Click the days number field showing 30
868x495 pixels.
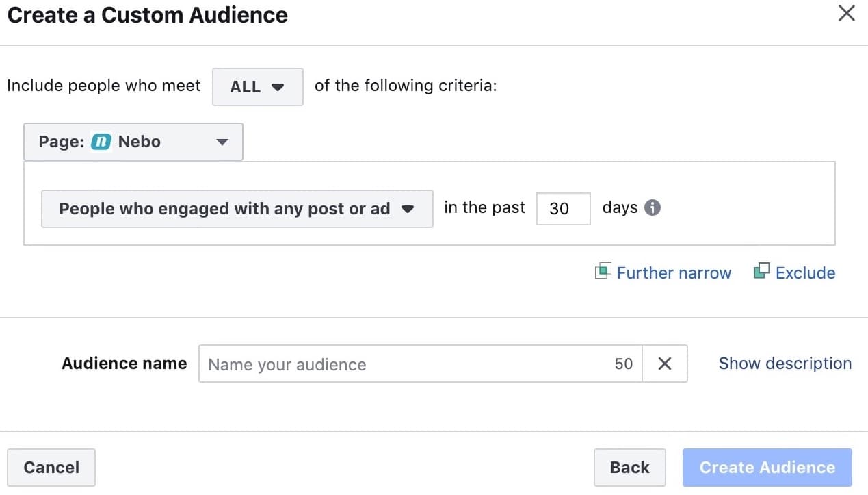pos(562,208)
